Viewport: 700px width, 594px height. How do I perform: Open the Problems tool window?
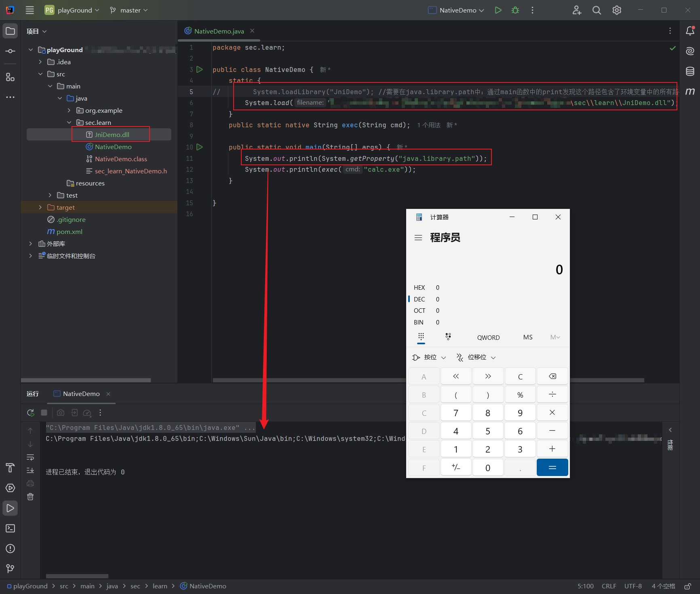pyautogui.click(x=10, y=548)
